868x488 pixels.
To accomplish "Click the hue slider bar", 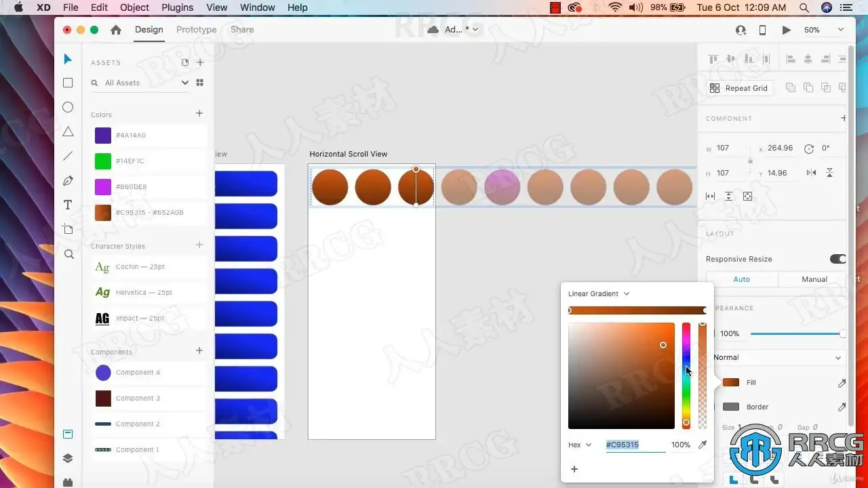I will pos(686,375).
